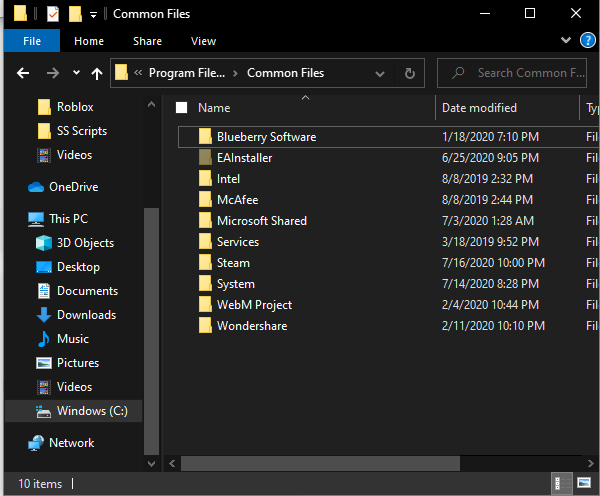Select the Intel folder
Screen dimensions: 600x496
tap(228, 179)
